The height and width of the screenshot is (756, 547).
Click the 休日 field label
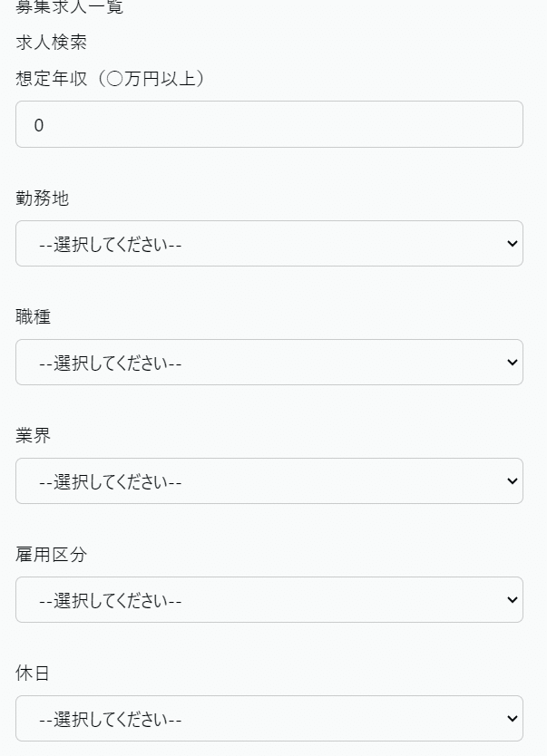point(34,674)
